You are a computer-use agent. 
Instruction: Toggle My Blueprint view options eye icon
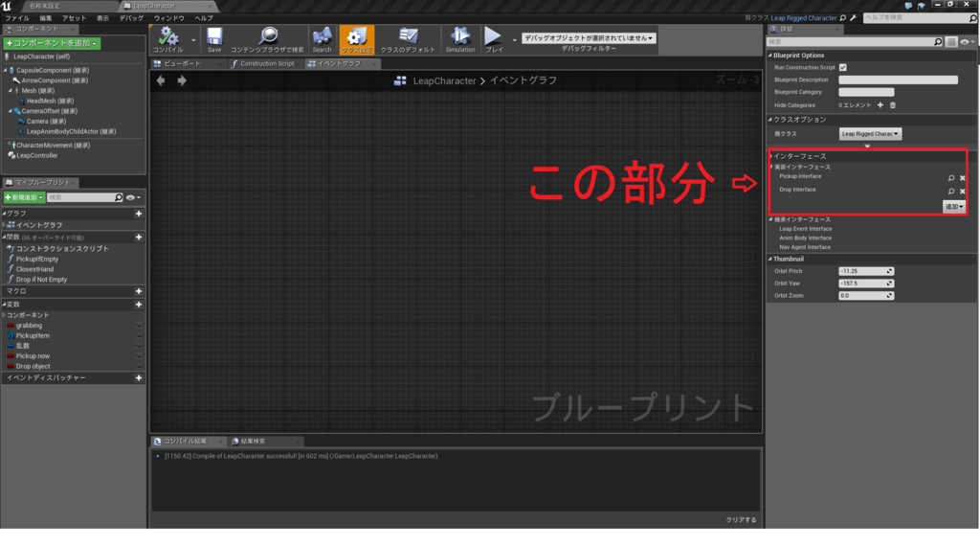coord(133,197)
